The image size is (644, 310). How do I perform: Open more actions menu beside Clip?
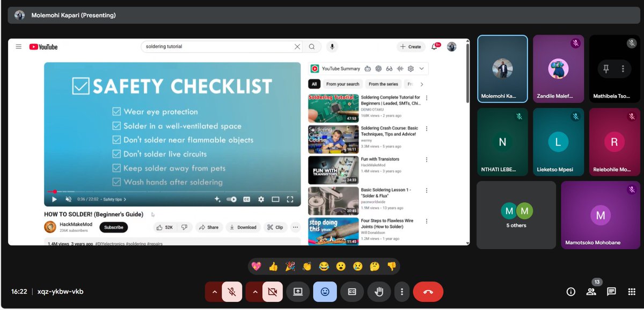pos(295,227)
